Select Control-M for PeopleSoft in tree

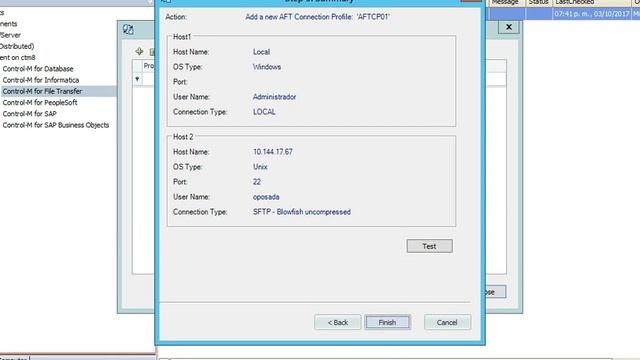[x=40, y=102]
